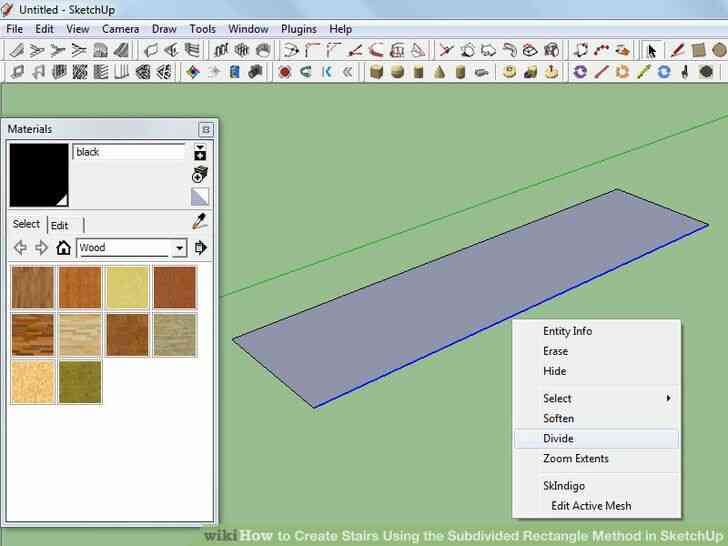Choose the Circle drawing tool
Viewport: 728px width, 546px height.
click(x=719, y=50)
